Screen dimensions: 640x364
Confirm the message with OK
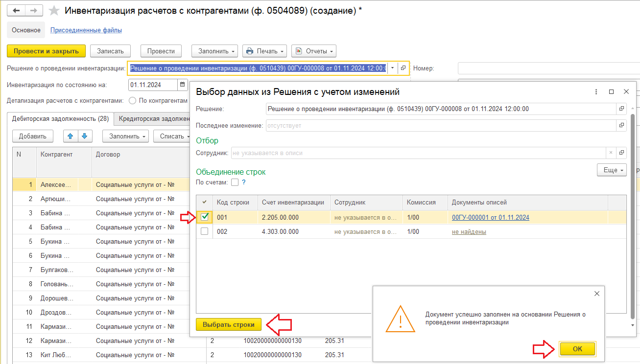point(577,348)
